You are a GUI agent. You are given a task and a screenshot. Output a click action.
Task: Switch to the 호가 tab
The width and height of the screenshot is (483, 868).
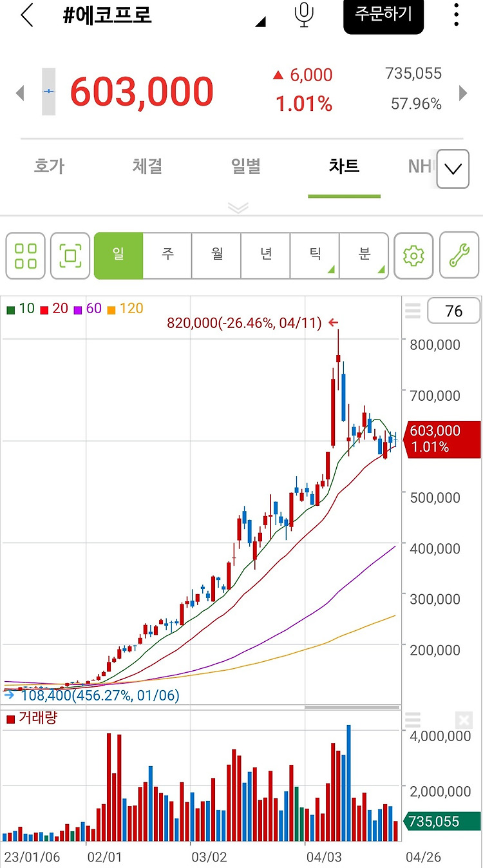[x=49, y=167]
